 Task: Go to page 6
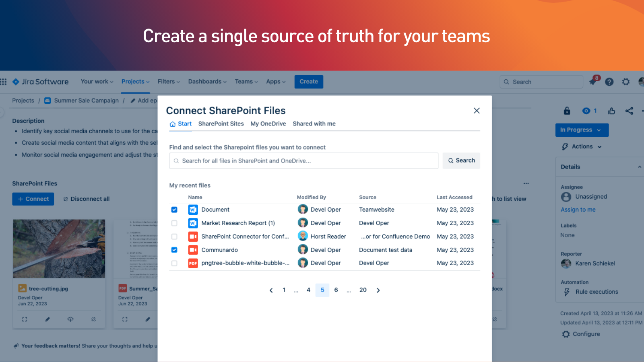click(x=336, y=290)
